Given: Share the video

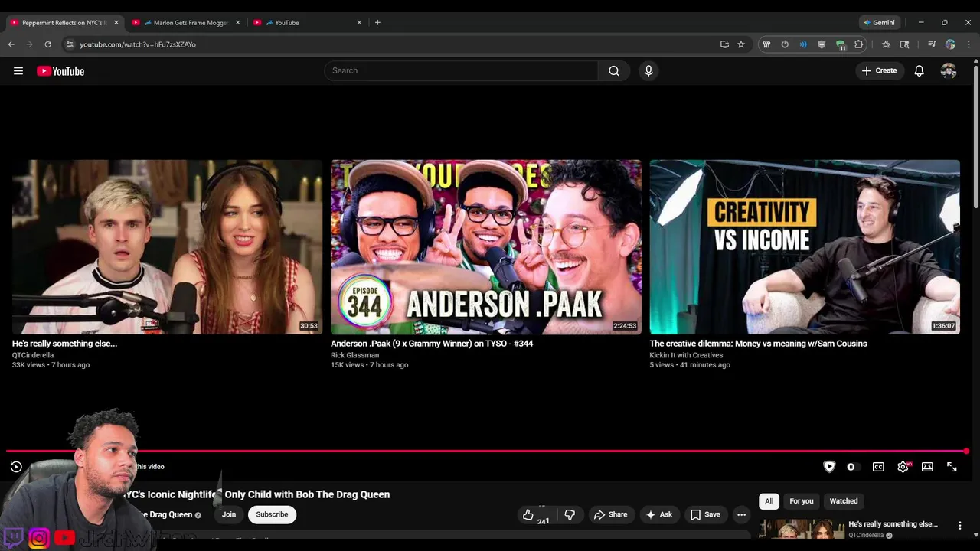Looking at the screenshot, I should (610, 515).
